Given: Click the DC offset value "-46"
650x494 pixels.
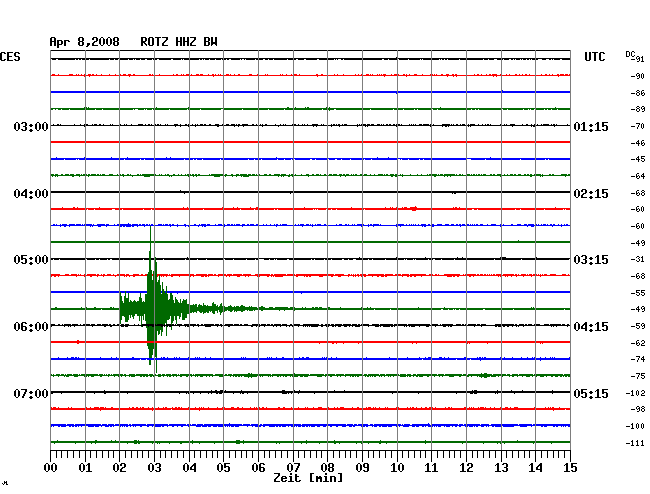Looking at the screenshot, I should pos(638,143).
